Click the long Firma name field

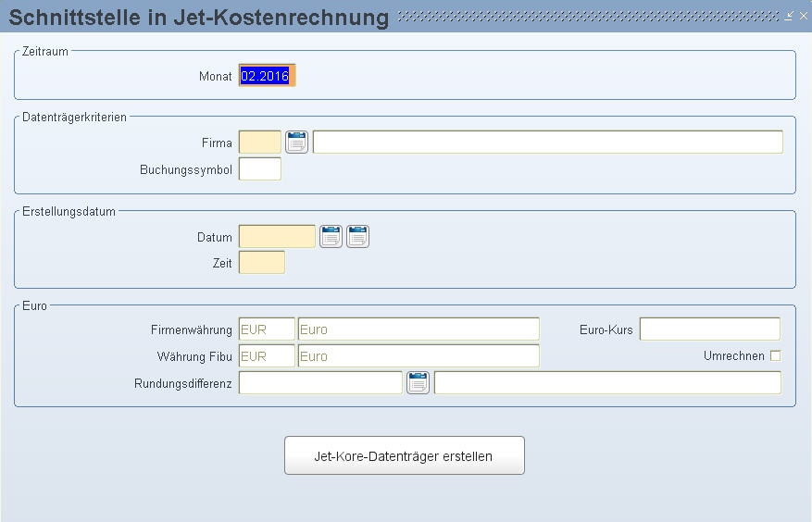548,142
